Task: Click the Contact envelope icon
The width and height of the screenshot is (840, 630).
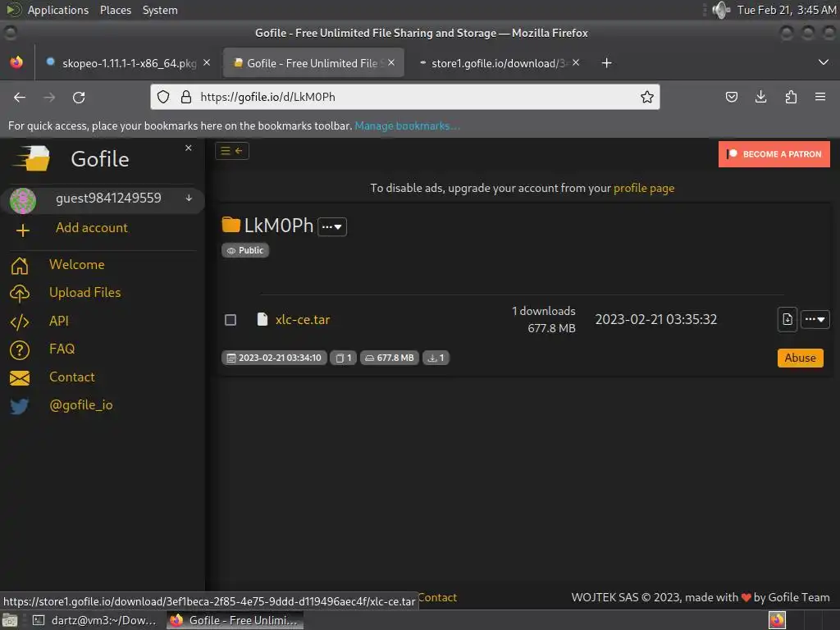Action: (x=20, y=378)
